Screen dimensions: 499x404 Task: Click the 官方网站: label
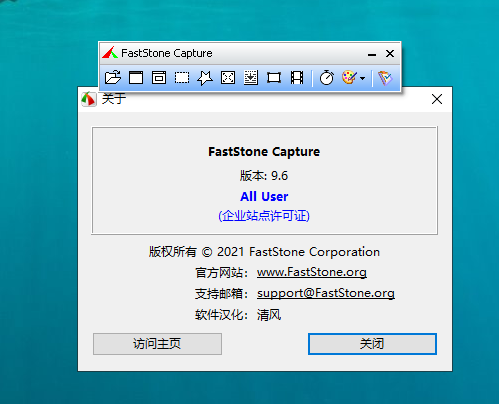pyautogui.click(x=221, y=273)
